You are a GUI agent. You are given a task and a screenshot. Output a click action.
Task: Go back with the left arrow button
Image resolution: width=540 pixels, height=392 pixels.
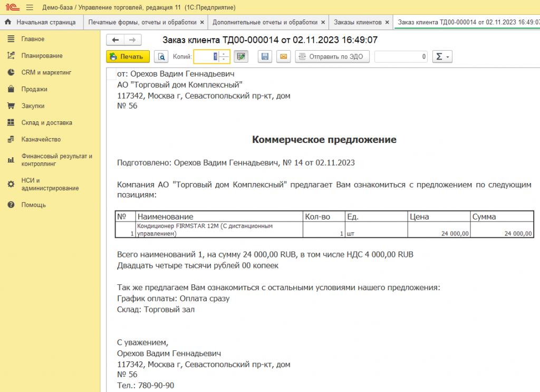tap(115, 40)
